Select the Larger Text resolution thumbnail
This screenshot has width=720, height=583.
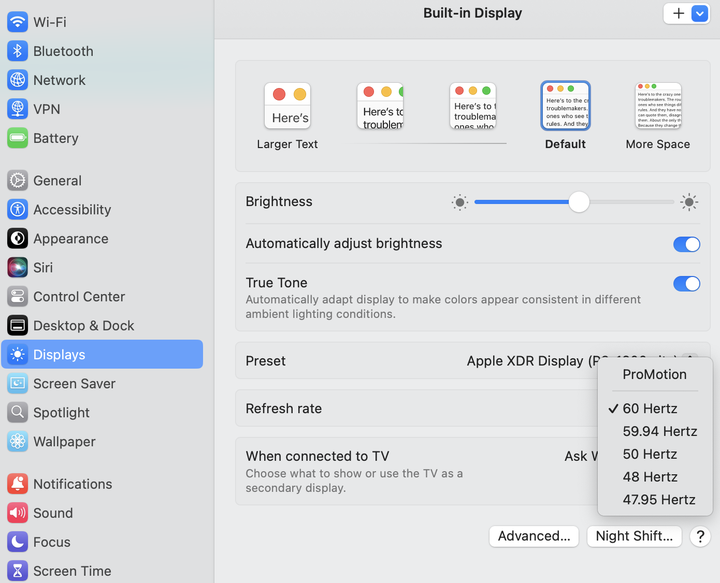(287, 106)
